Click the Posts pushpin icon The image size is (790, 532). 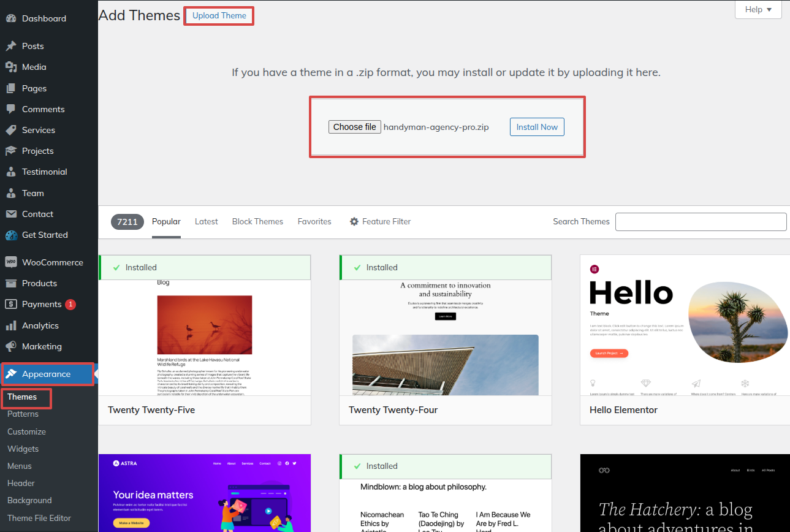11,46
